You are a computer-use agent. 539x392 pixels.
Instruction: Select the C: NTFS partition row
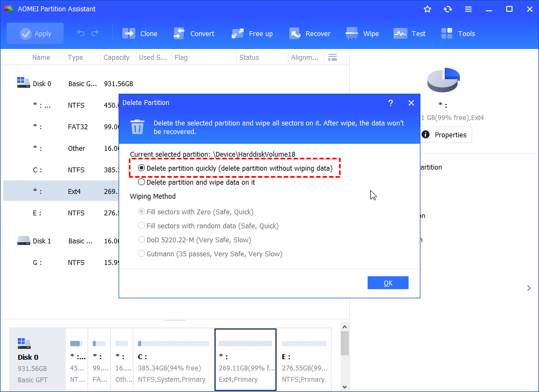[x=61, y=170]
